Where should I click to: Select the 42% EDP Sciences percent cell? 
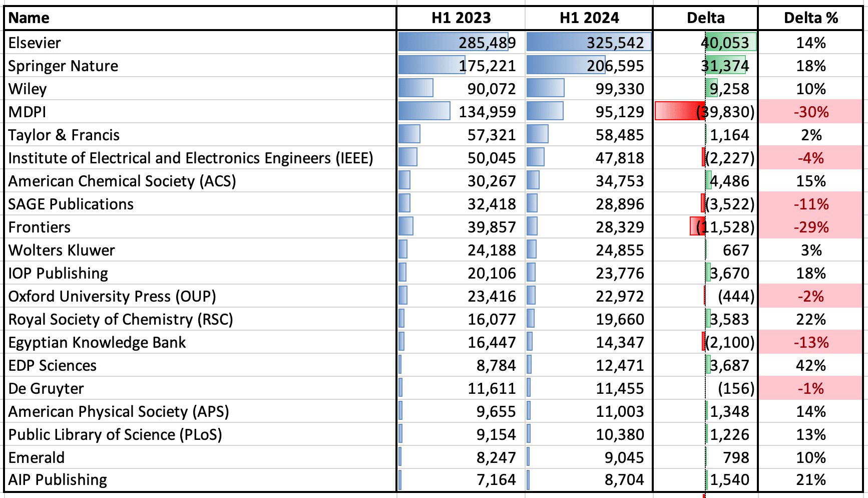point(811,365)
